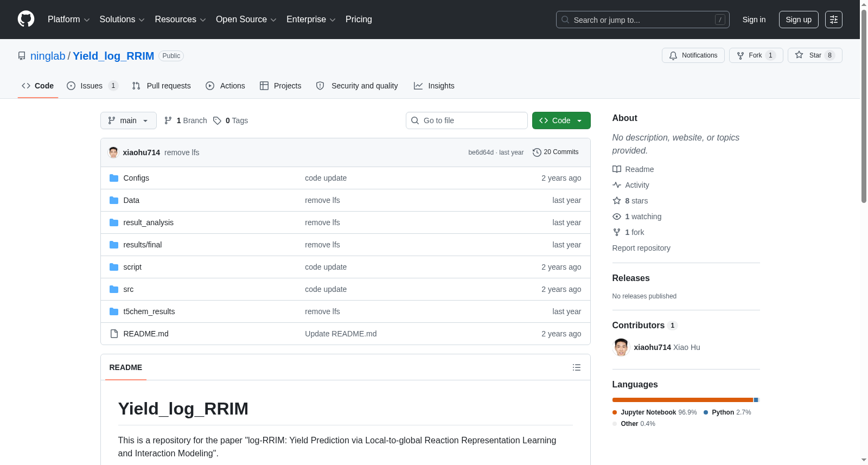Expand the Platform menu
Image resolution: width=868 pixels, height=465 pixels.
point(68,20)
